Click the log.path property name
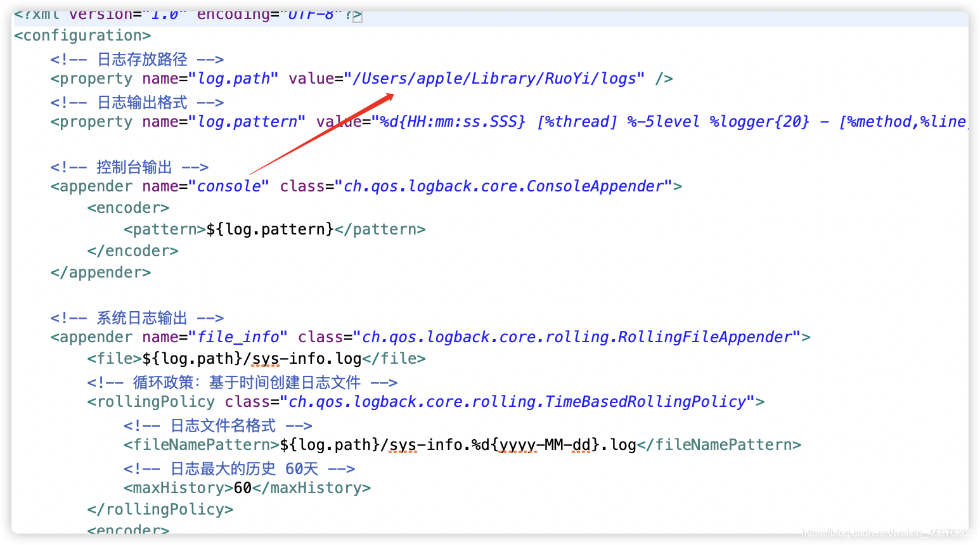980x545 pixels. click(x=233, y=79)
